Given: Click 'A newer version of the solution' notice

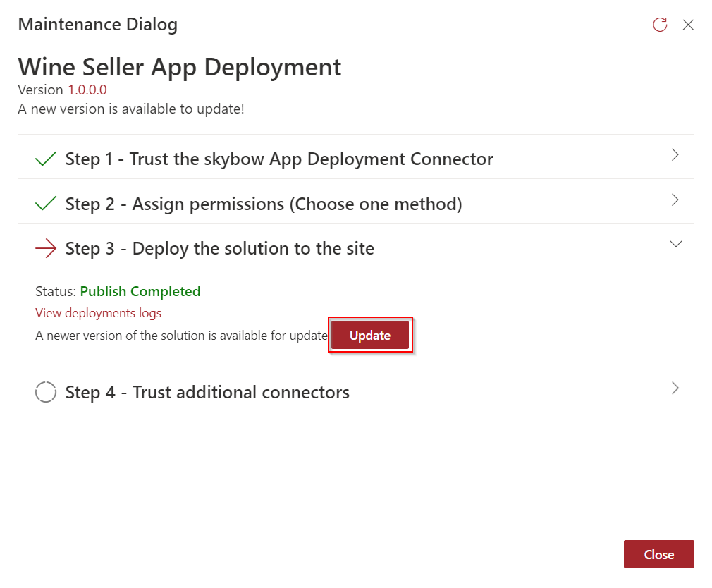Looking at the screenshot, I should (182, 336).
